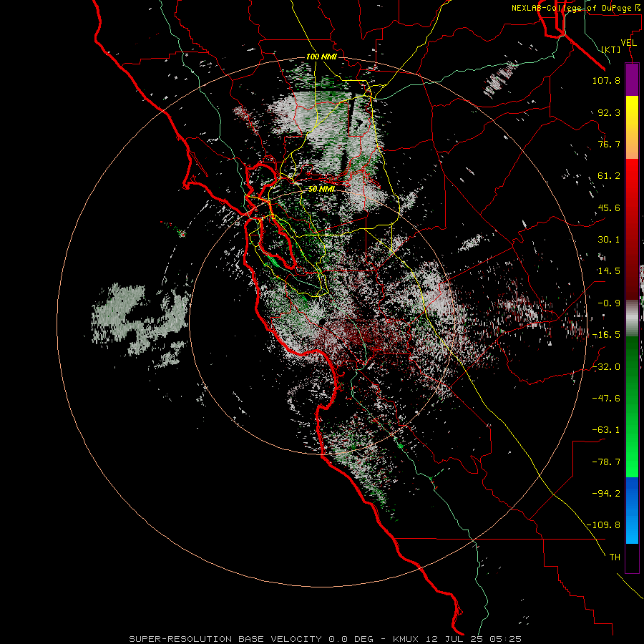Select the 107.8 velocity scale value

pyautogui.click(x=606, y=80)
